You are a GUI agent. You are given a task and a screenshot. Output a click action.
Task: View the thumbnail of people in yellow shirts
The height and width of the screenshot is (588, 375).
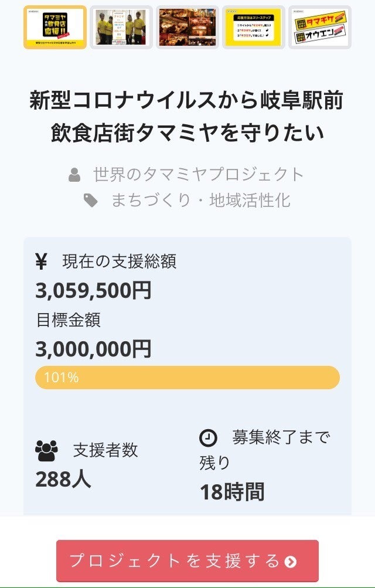121,27
